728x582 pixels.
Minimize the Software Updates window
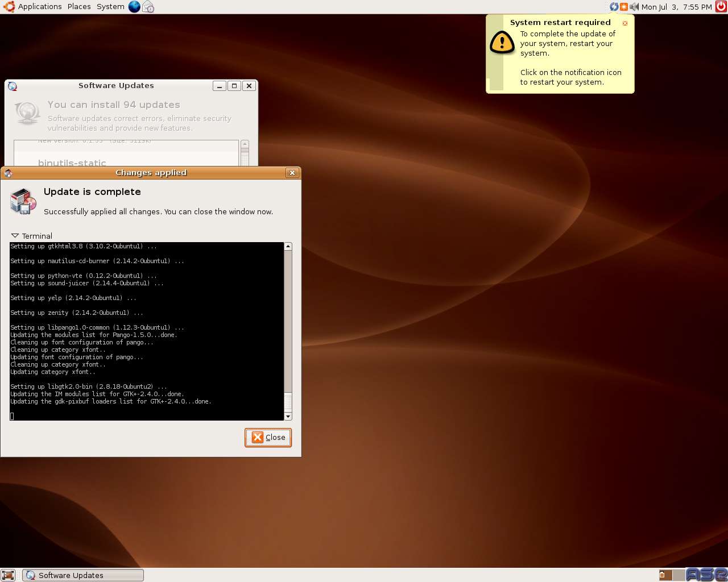click(220, 86)
